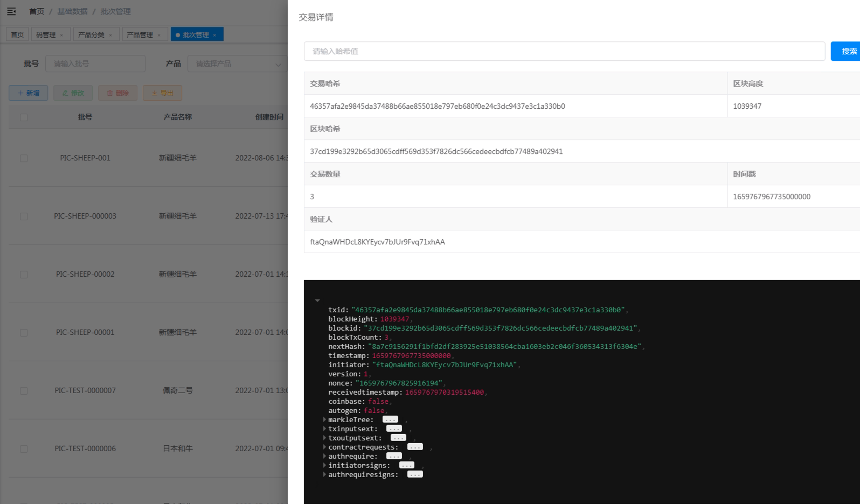Image resolution: width=860 pixels, height=504 pixels.
Task: Check the PIC-SHEEP-001 row checkbox
Action: 24,158
